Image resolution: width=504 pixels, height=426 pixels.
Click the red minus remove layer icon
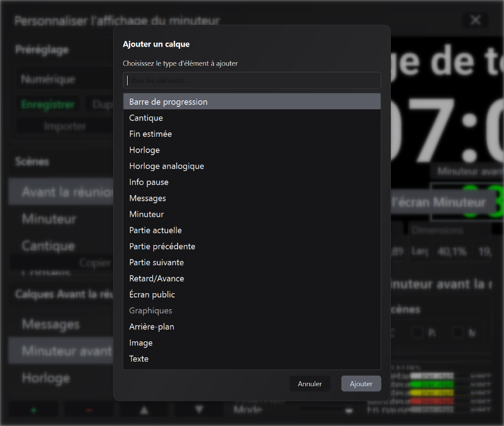click(x=89, y=410)
